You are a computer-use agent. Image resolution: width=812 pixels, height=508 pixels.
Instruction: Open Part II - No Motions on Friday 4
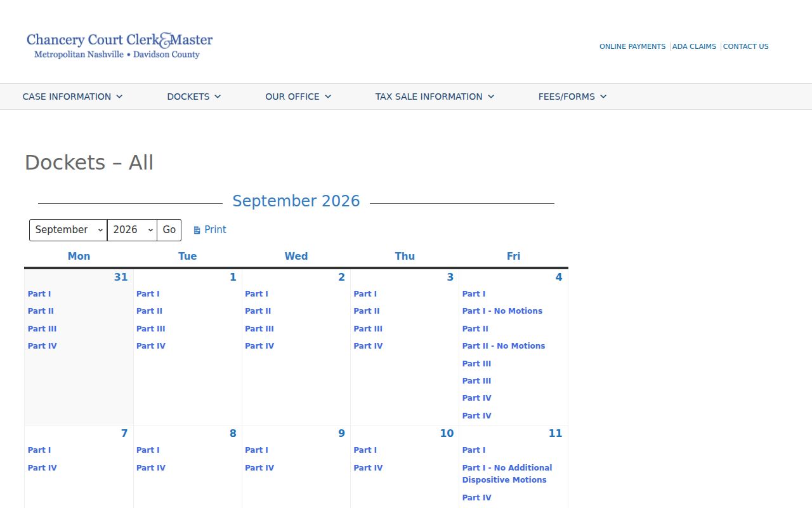(504, 346)
